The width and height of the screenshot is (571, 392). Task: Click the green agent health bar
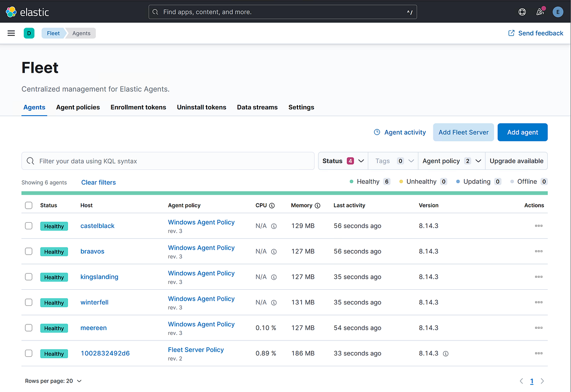(284, 192)
